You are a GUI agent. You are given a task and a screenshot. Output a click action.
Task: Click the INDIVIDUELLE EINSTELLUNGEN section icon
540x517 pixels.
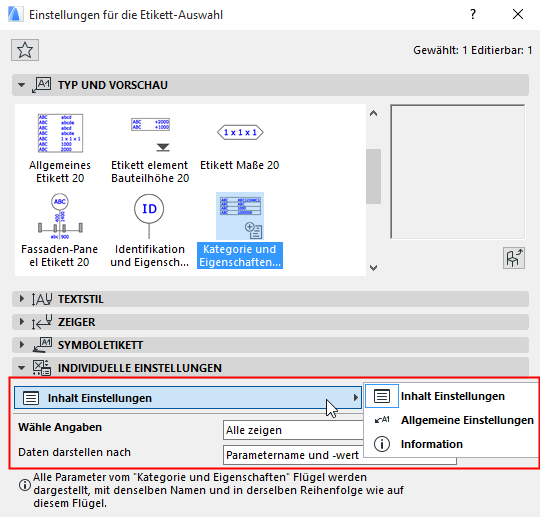pos(42,368)
